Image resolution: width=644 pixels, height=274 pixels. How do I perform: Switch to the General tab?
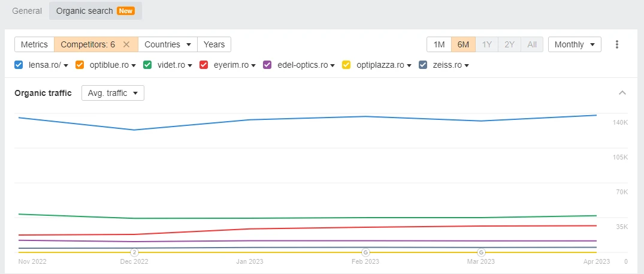27,11
